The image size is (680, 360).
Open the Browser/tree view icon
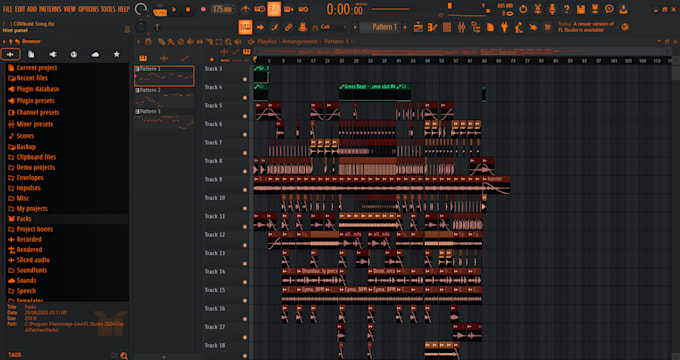click(476, 27)
